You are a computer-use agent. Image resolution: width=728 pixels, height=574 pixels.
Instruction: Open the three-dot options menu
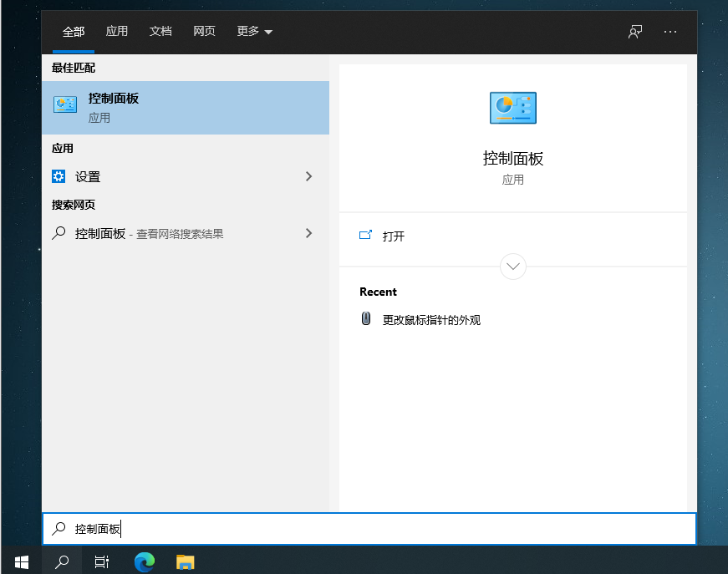point(670,32)
